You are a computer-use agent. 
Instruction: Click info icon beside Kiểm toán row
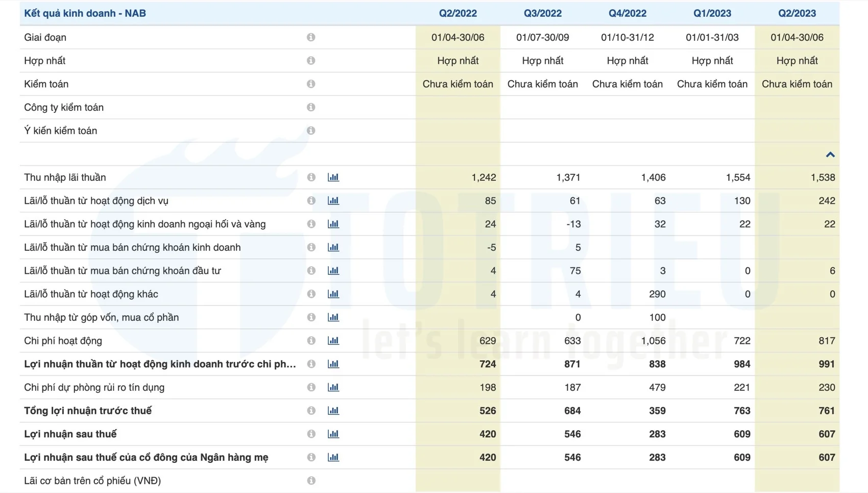click(x=311, y=84)
